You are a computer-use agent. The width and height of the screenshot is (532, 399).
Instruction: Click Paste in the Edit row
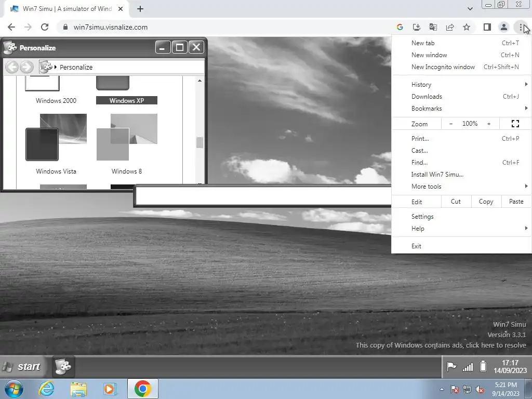tap(516, 202)
